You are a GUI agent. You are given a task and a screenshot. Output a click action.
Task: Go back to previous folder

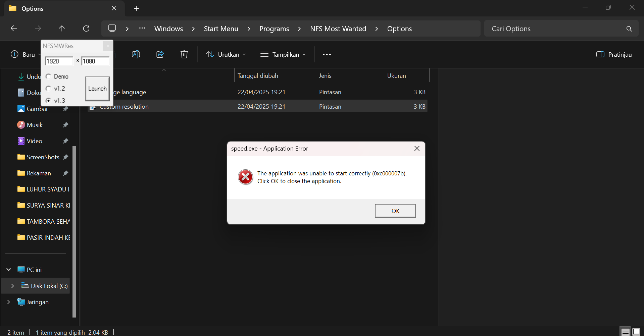[14, 29]
